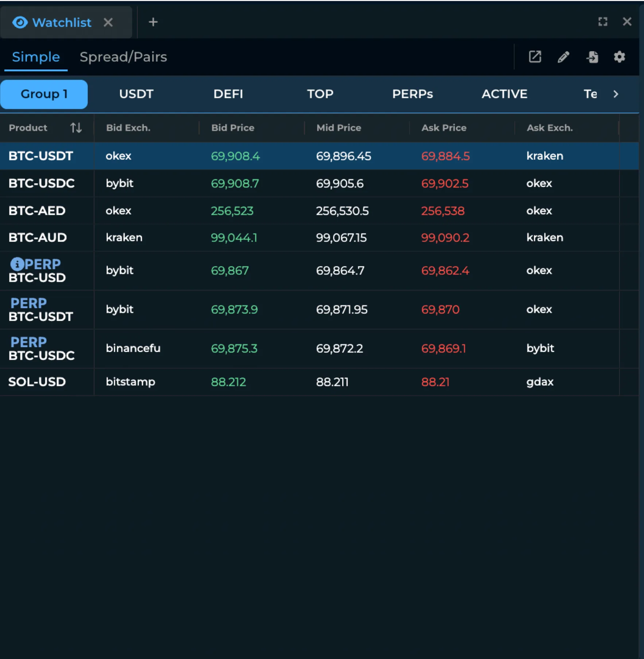Click ask price 69,884.5

pos(445,156)
